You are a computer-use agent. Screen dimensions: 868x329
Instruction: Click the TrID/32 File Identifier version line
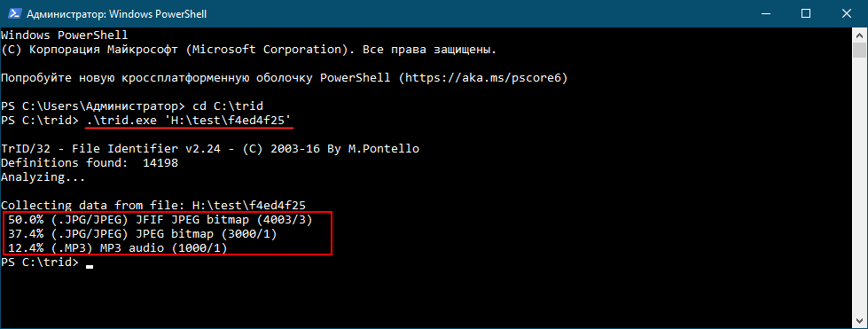(x=210, y=149)
